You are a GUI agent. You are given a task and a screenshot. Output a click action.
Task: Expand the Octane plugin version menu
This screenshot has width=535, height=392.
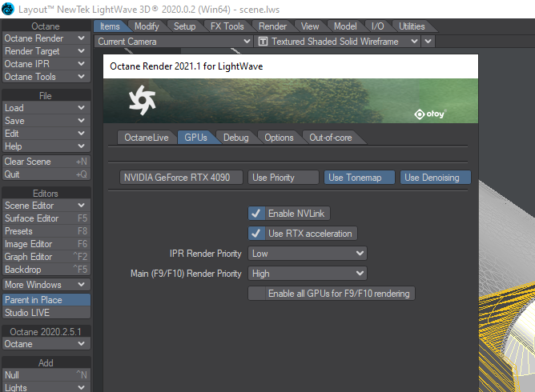pos(46,344)
